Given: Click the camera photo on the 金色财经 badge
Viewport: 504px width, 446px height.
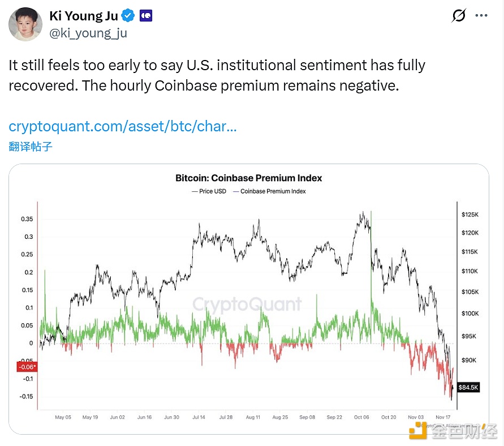Looking at the screenshot, I should pyautogui.click(x=419, y=432).
